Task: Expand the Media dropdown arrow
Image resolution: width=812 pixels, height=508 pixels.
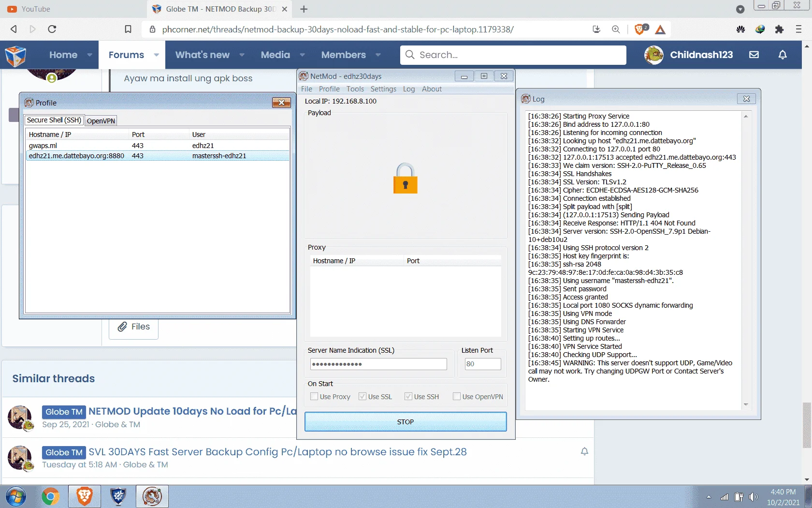Action: (x=303, y=55)
